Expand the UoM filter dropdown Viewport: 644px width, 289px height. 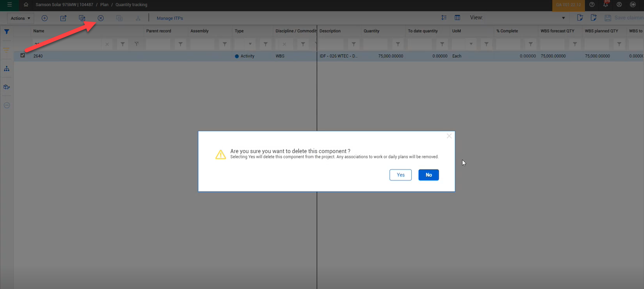471,44
